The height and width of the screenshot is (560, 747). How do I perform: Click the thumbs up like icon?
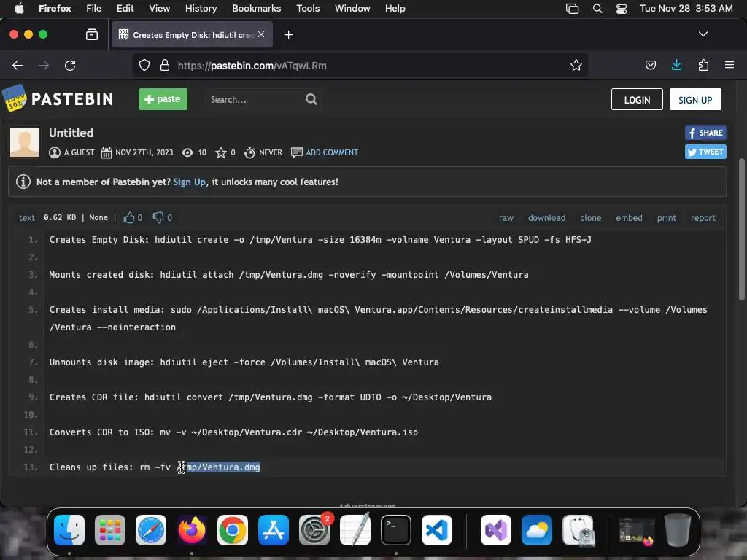[128, 217]
